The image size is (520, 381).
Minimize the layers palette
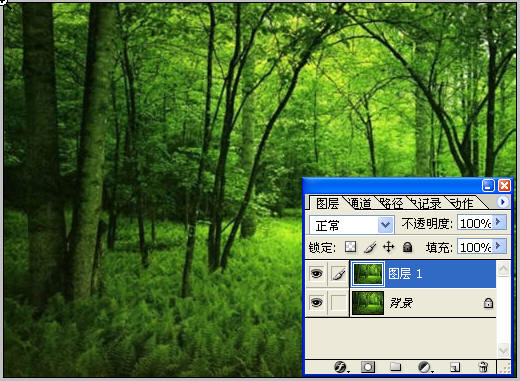488,185
